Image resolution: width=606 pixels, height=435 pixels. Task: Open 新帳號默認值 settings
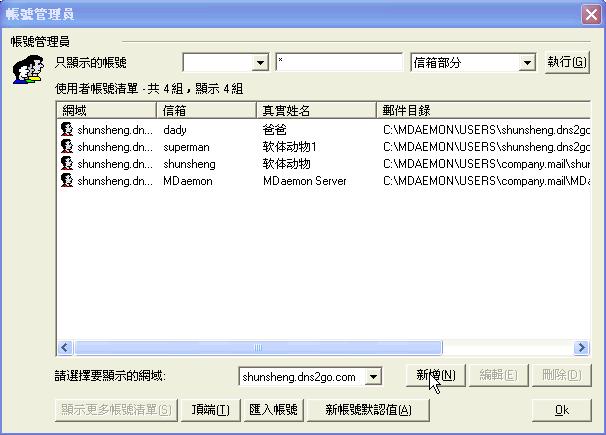(368, 410)
